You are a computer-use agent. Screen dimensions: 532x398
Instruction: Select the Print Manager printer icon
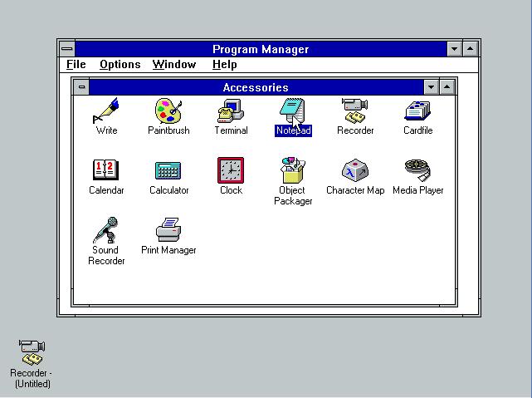[x=168, y=229]
